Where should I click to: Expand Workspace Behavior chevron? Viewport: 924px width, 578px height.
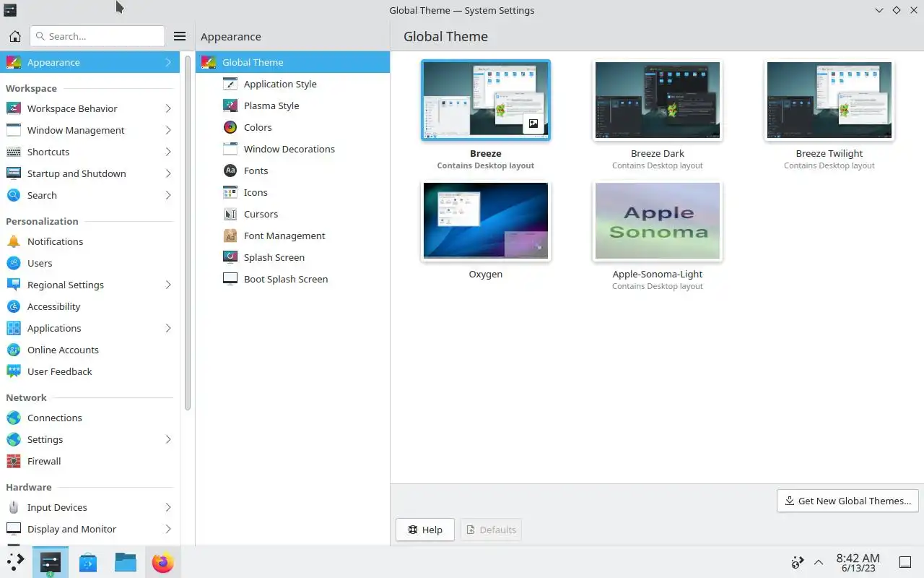tap(167, 108)
